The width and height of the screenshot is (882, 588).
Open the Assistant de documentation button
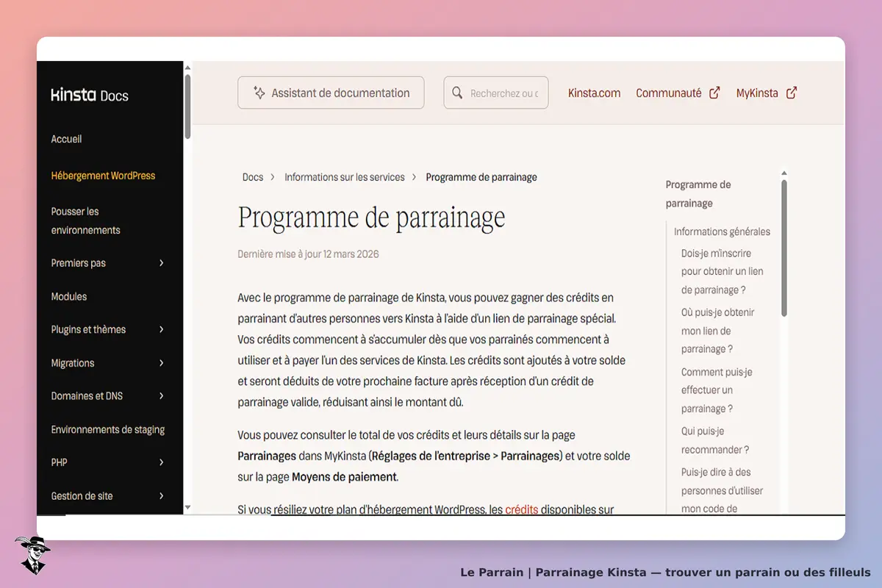(x=331, y=93)
